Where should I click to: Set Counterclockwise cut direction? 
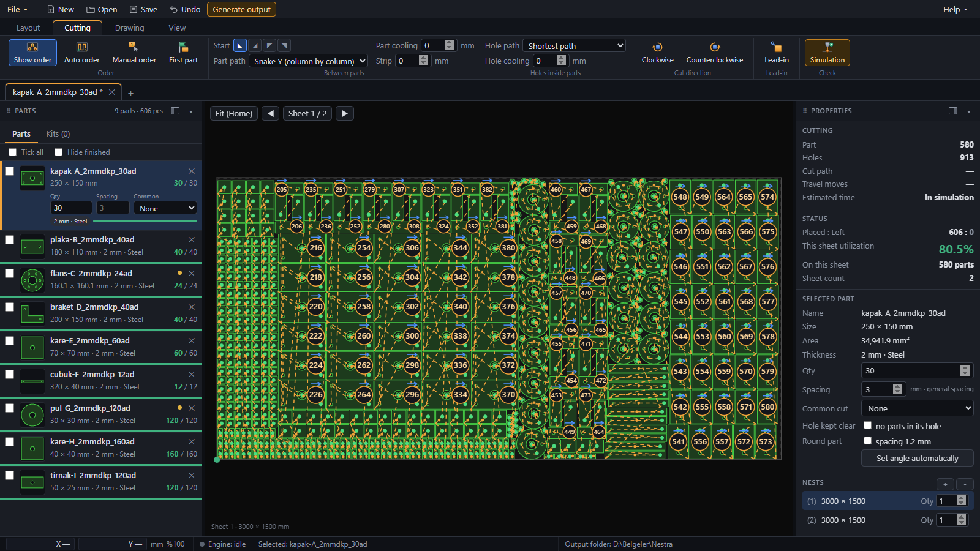pyautogui.click(x=714, y=53)
